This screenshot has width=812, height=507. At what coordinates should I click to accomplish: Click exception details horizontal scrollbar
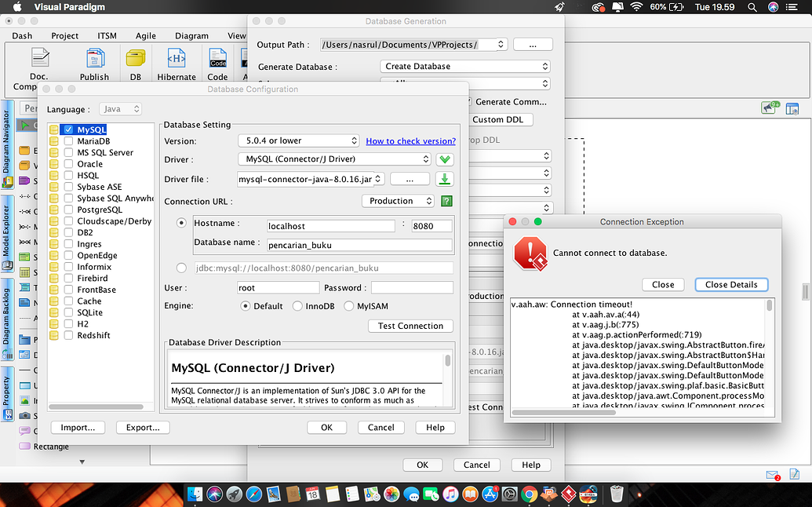click(x=563, y=413)
